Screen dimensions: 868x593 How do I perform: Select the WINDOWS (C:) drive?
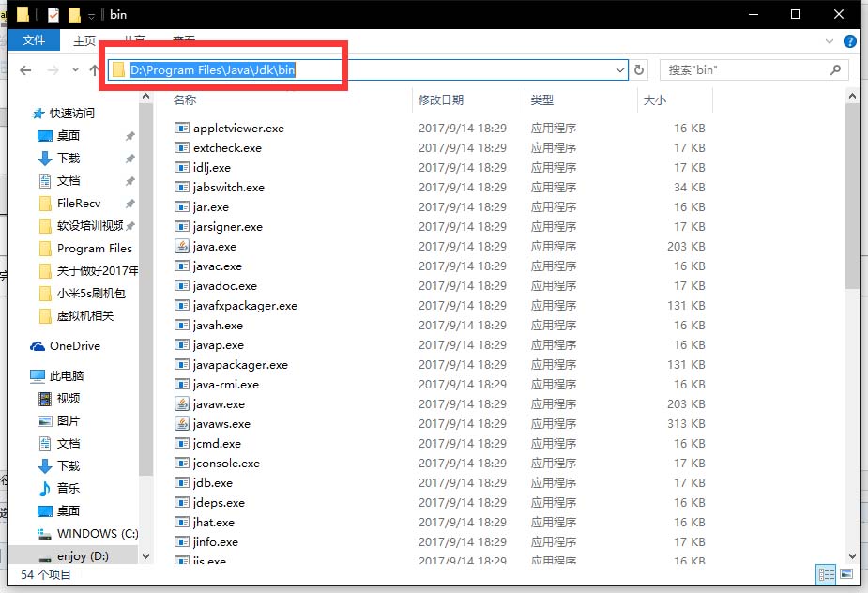[x=98, y=534]
